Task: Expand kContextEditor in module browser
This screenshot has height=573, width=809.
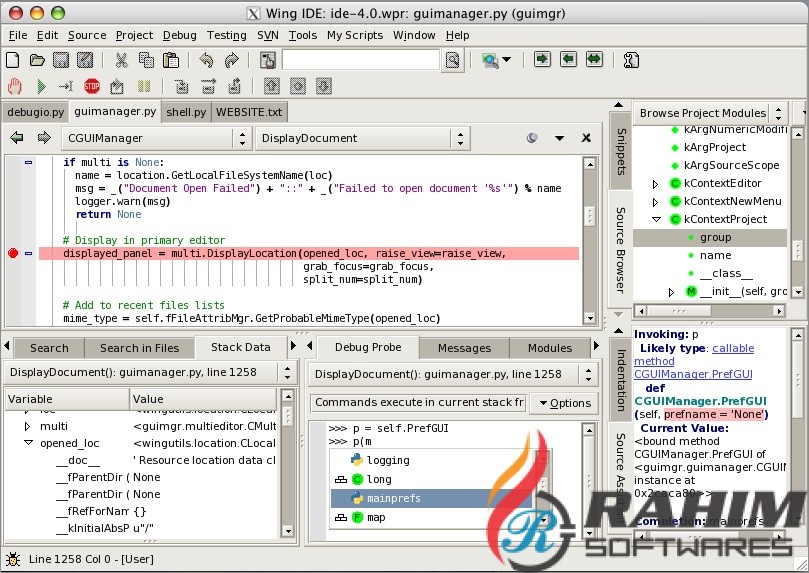Action: [655, 184]
